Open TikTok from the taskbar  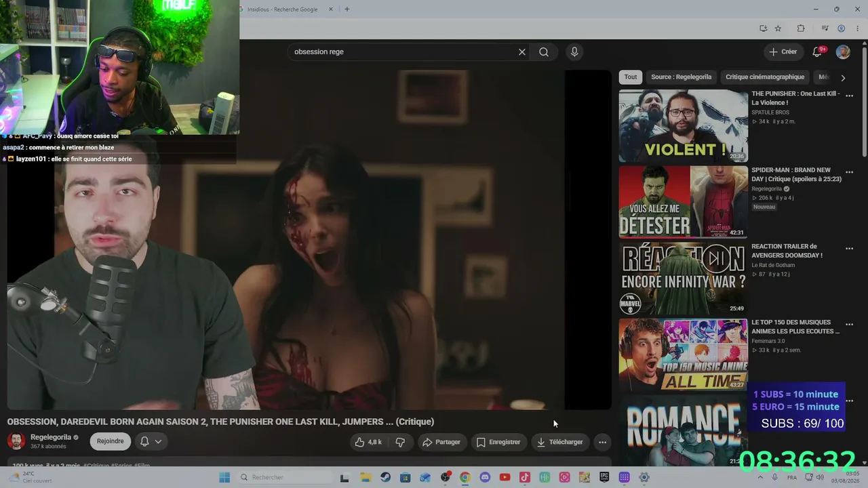524,477
